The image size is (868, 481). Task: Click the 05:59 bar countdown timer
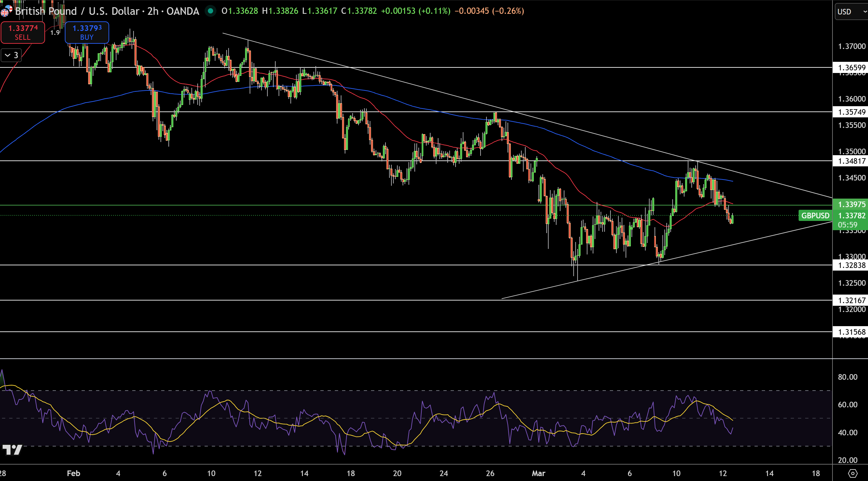tap(848, 225)
